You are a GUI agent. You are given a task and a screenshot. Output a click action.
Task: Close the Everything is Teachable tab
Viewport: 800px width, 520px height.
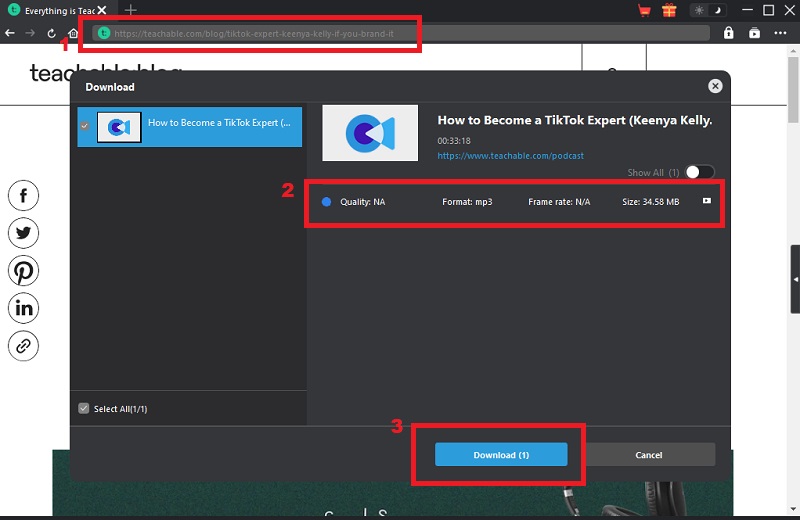click(102, 10)
